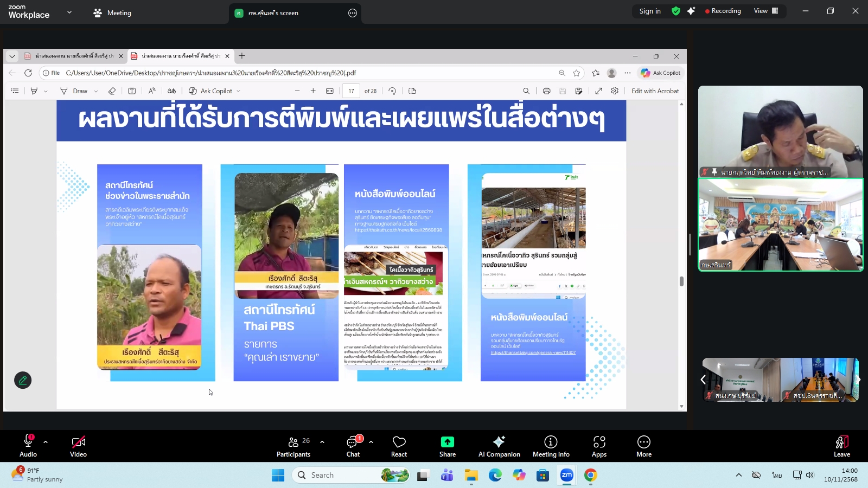Click the add text annotation tool
Screen dimensions: 868x488
click(x=132, y=91)
